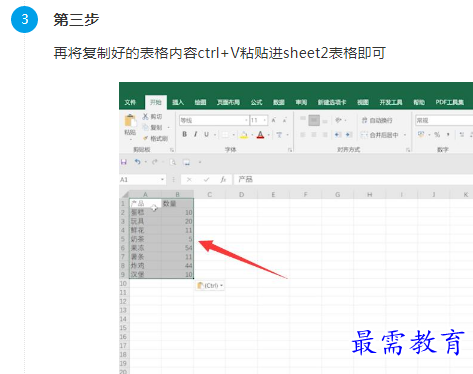Image resolution: width=473 pixels, height=374 pixels.
Task: Apply percent style (%)
Action: [437, 134]
